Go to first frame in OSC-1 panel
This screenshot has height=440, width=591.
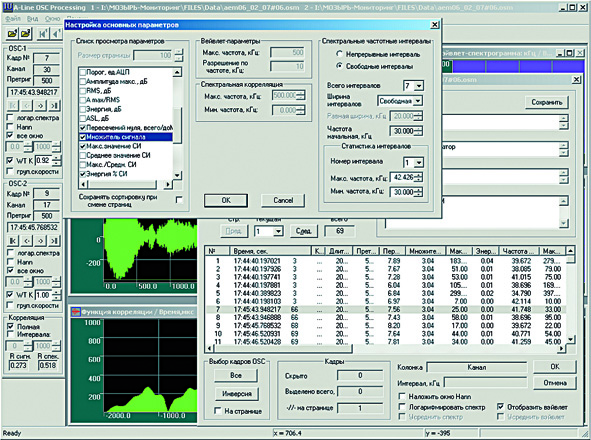(12, 106)
